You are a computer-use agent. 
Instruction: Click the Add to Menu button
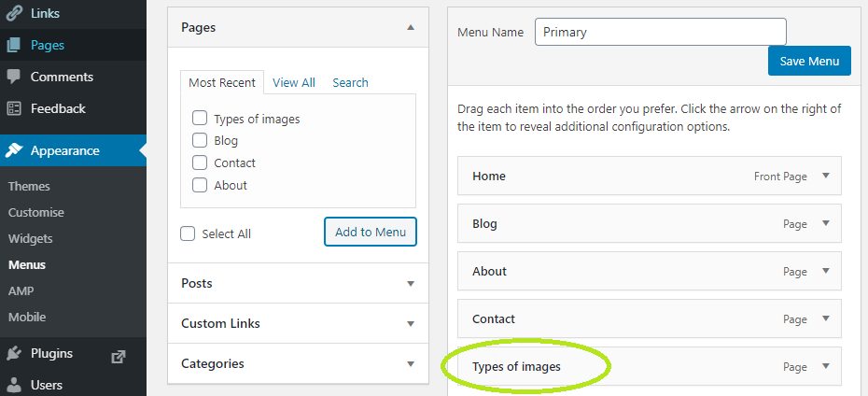click(371, 232)
